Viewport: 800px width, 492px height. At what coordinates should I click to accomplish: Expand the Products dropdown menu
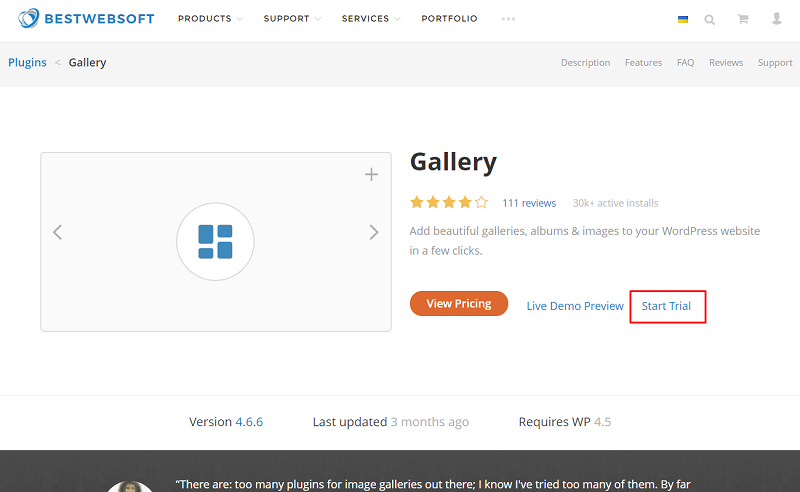pos(210,19)
